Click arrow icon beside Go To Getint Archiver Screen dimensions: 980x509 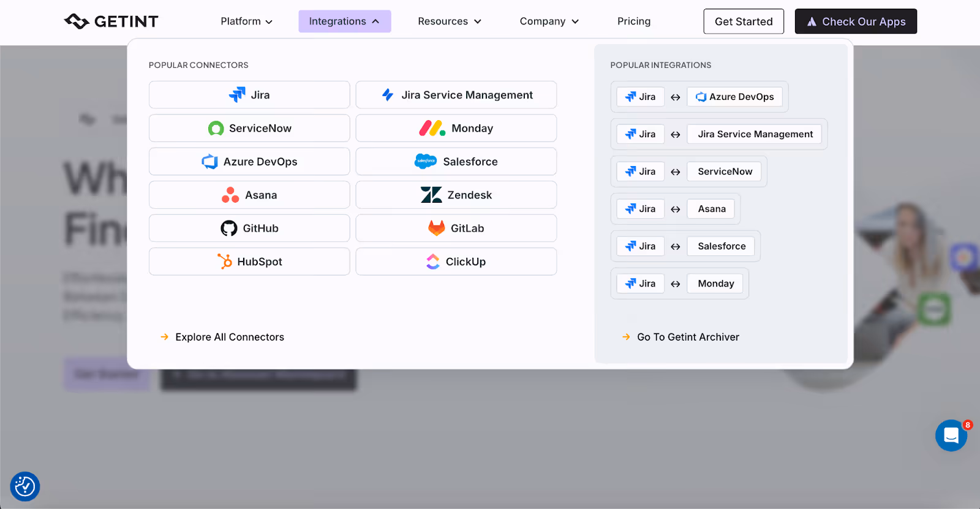(626, 337)
